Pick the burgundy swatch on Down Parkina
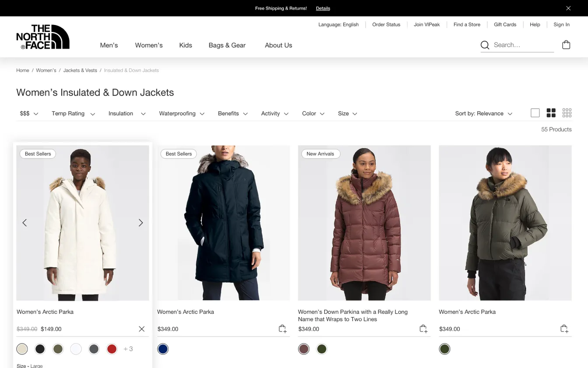Viewport: 588px width, 368px height. click(304, 349)
